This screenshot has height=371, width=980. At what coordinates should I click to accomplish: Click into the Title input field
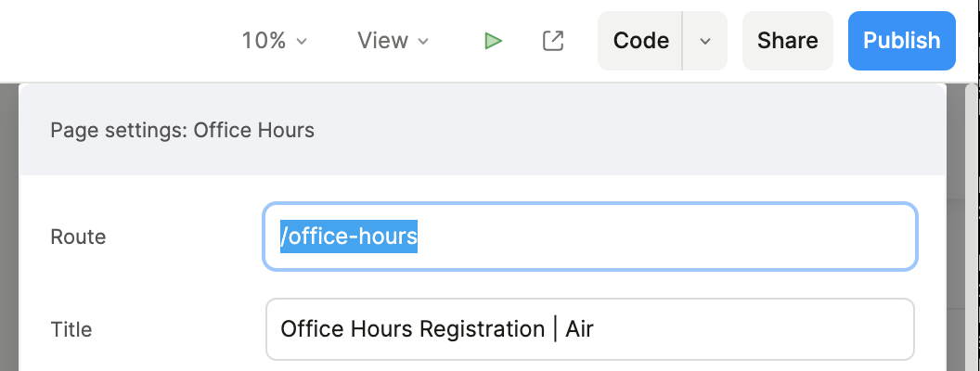(x=590, y=328)
